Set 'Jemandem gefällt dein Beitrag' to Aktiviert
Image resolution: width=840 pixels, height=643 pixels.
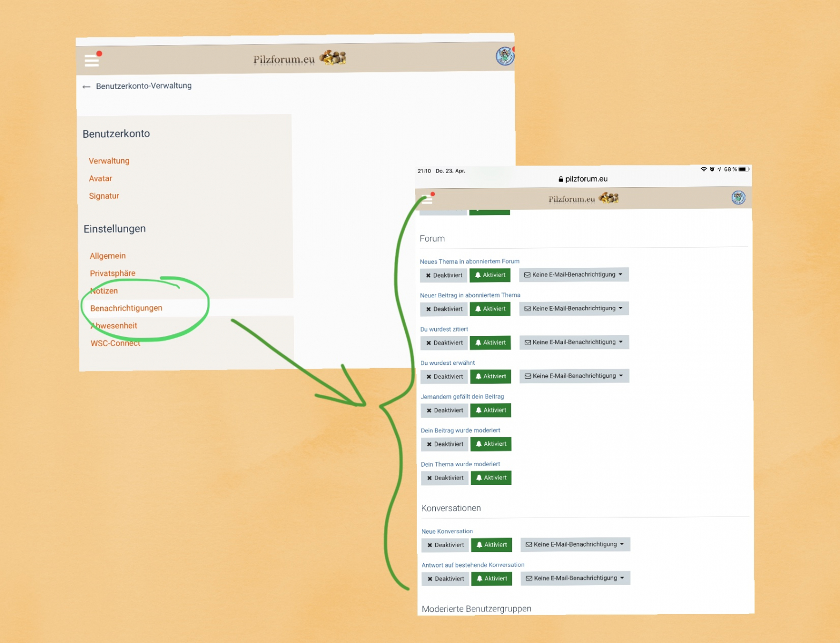490,410
